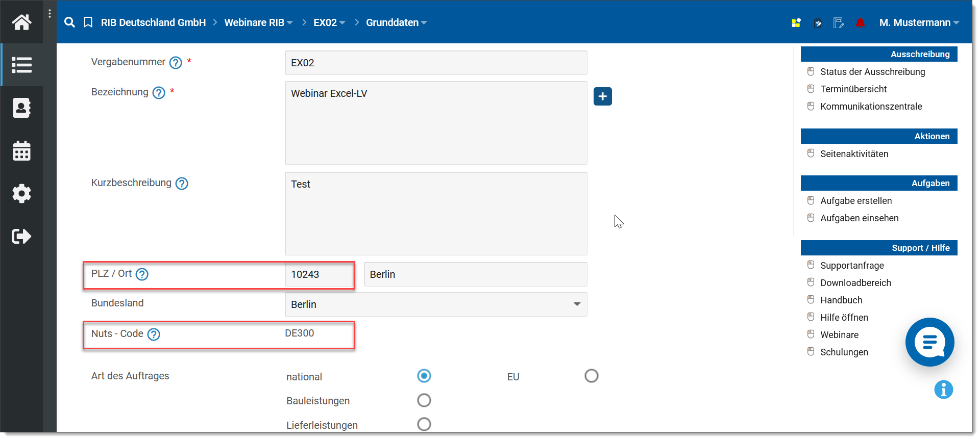Open the list view sidebar icon
The width and height of the screenshot is (980, 440).
(21, 65)
